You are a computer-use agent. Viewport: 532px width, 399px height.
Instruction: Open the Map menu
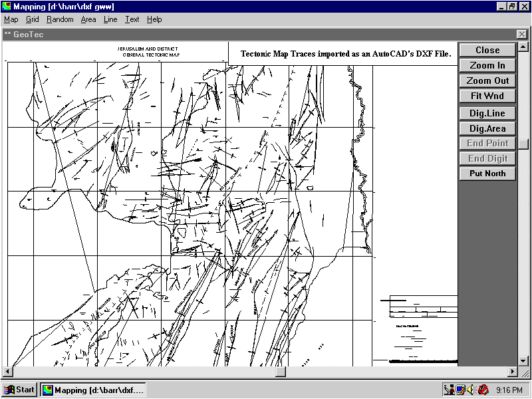pos(11,20)
